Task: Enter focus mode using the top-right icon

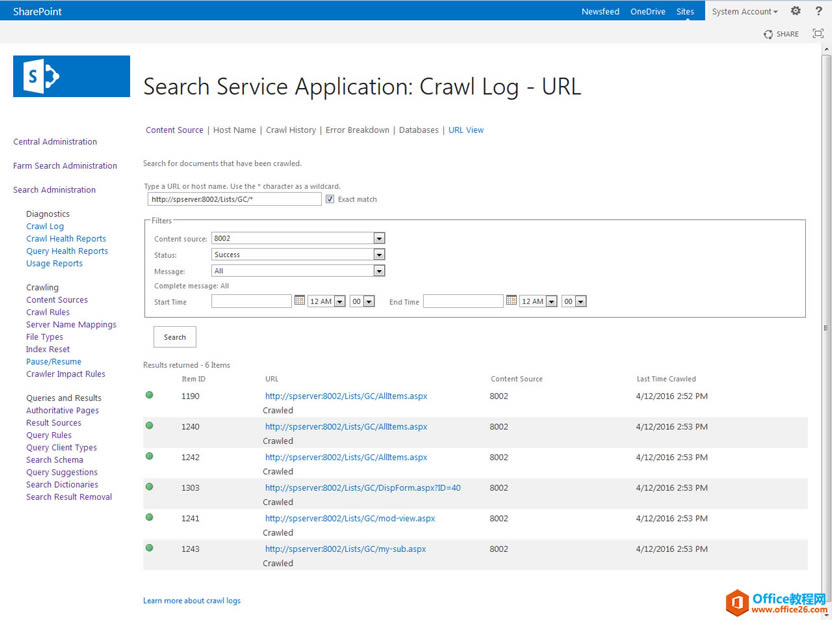Action: pos(817,34)
